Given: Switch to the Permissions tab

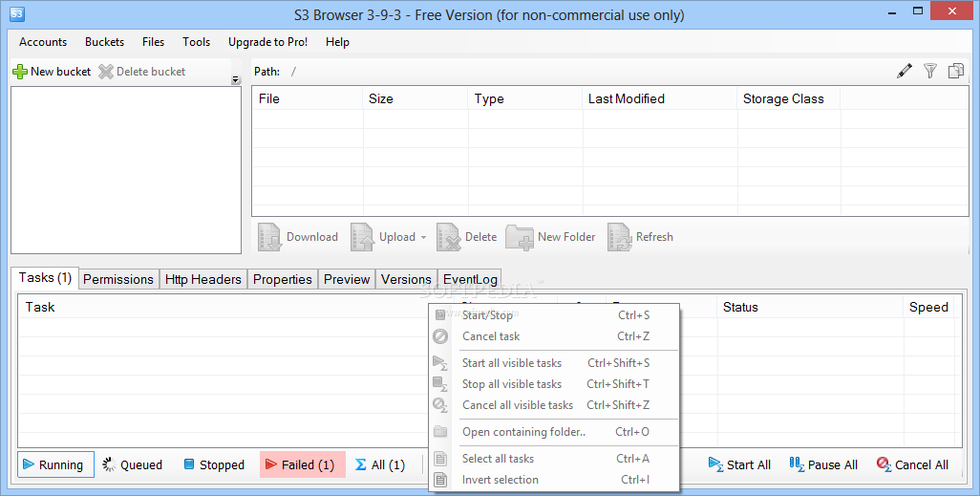Looking at the screenshot, I should tap(118, 279).
